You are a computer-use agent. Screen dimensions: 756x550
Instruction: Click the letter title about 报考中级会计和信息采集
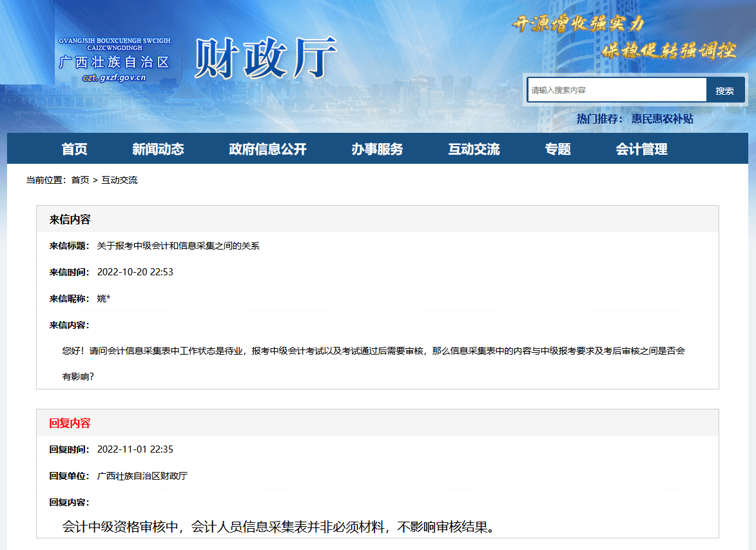click(x=178, y=246)
